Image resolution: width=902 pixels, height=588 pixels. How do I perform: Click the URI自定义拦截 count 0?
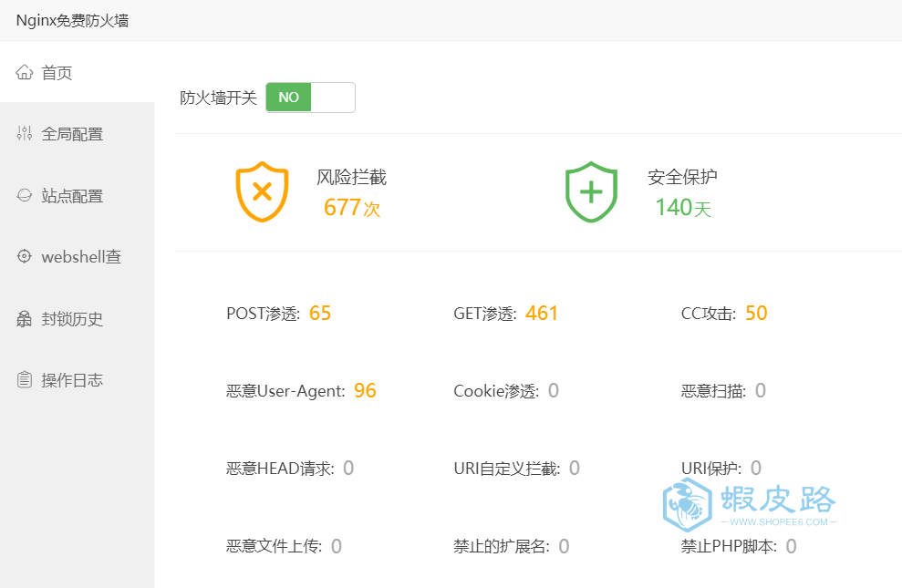[x=574, y=469]
